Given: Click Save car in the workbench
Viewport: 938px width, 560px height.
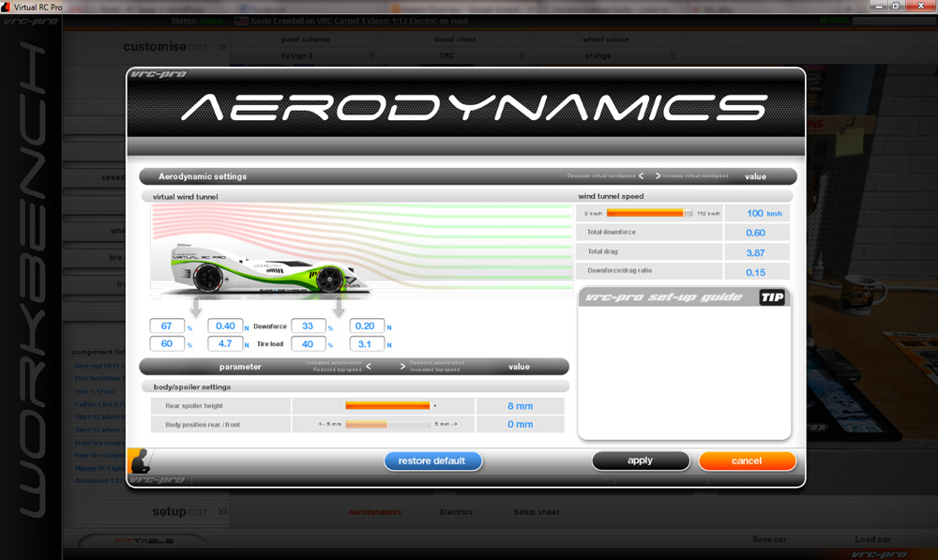Looking at the screenshot, I should [x=769, y=539].
